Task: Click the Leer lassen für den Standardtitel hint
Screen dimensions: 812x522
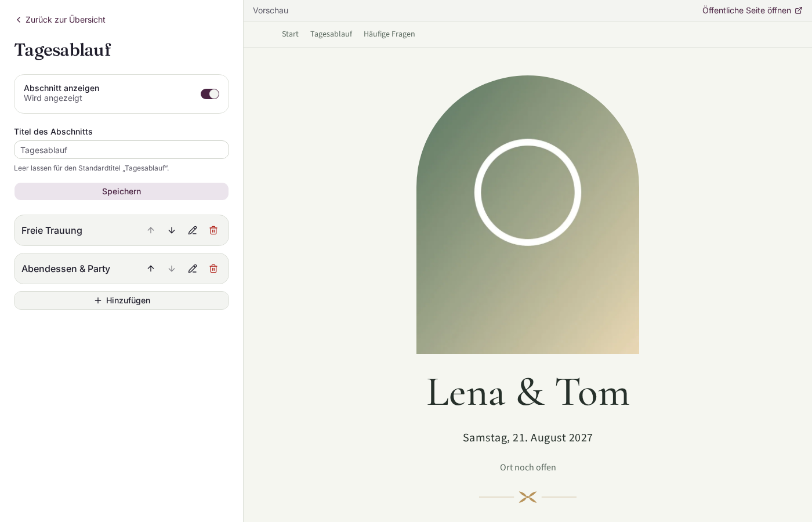Action: pyautogui.click(x=92, y=168)
